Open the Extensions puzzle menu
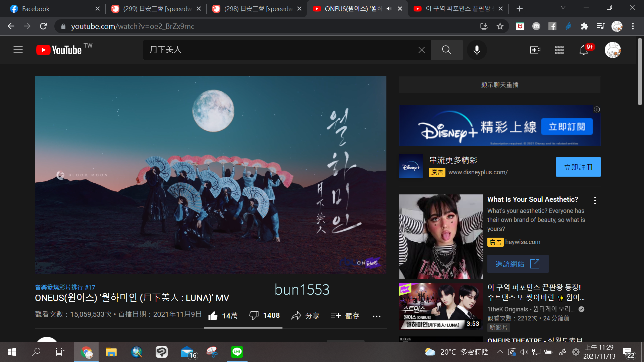 tap(585, 26)
